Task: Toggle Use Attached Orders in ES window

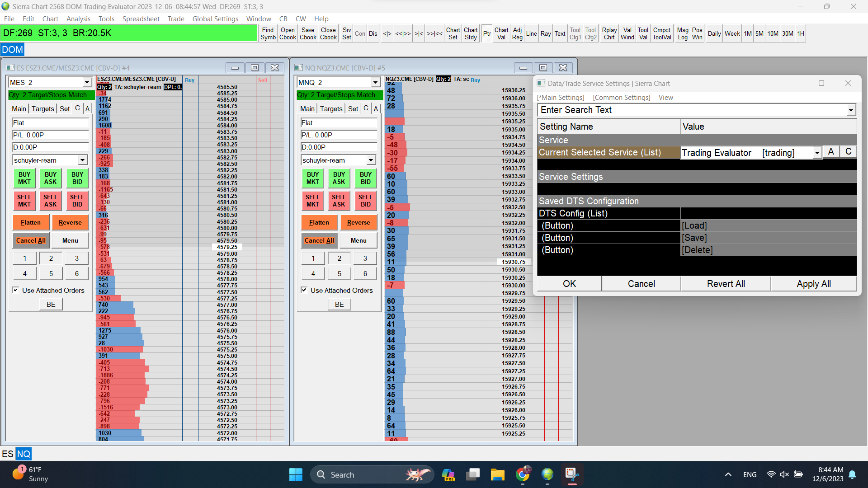Action: (x=16, y=290)
